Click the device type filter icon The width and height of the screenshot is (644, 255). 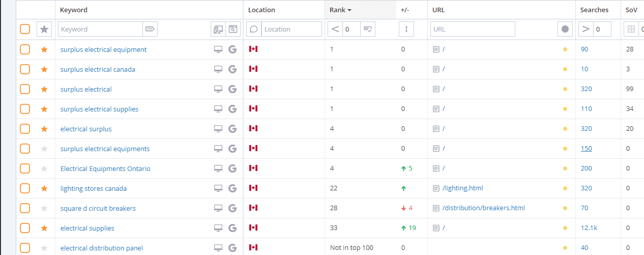pos(218,29)
